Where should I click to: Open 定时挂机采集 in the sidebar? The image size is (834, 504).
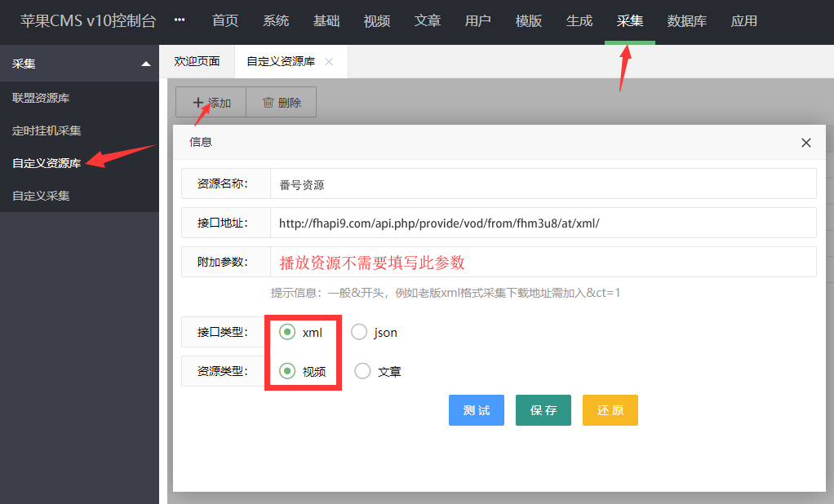click(x=47, y=130)
